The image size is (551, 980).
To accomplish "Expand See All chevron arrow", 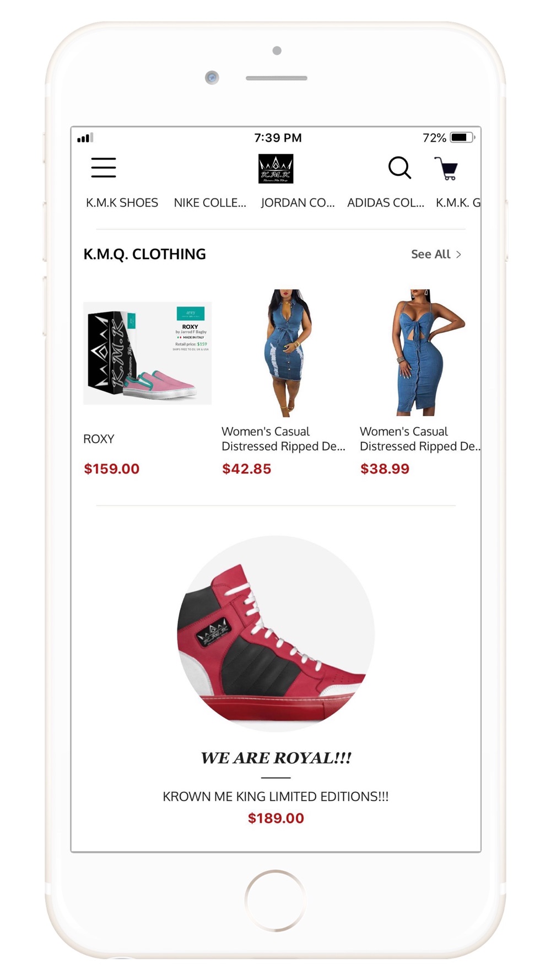I will tap(458, 254).
